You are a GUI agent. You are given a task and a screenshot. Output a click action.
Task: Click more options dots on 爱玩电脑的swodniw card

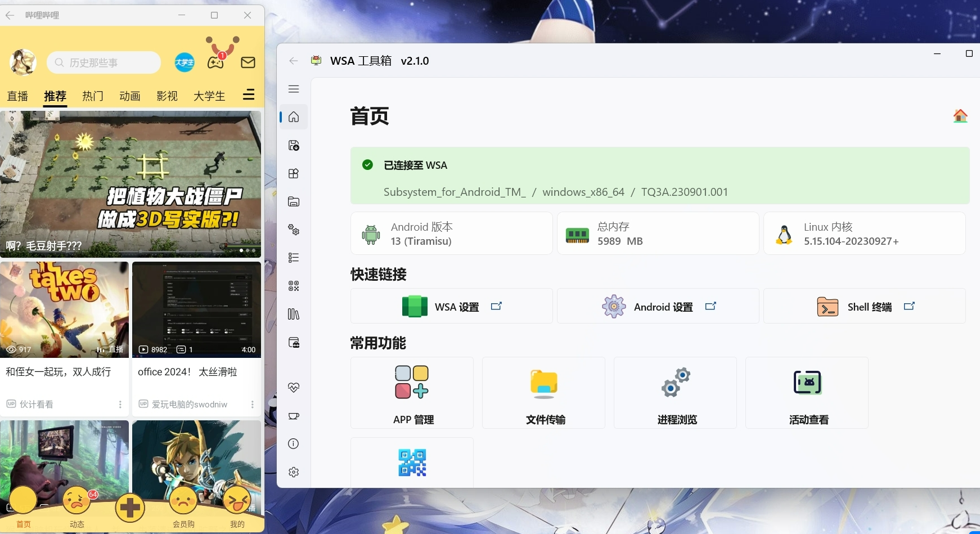(252, 405)
